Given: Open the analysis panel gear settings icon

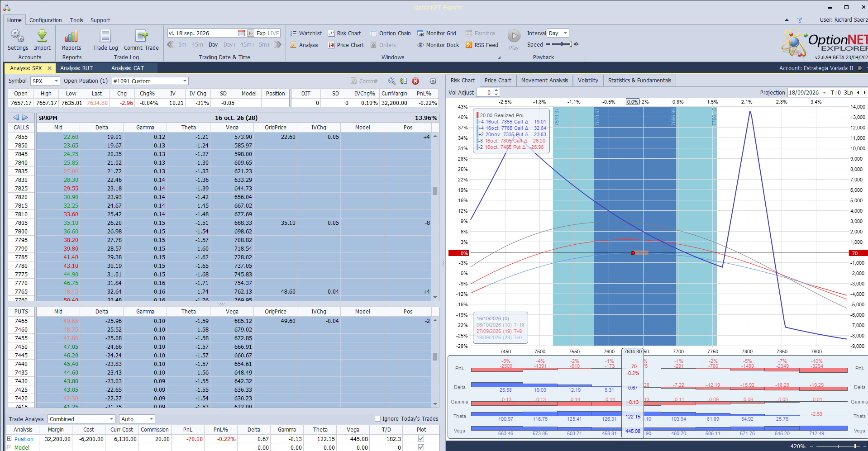Looking at the screenshot, I should pyautogui.click(x=433, y=81).
